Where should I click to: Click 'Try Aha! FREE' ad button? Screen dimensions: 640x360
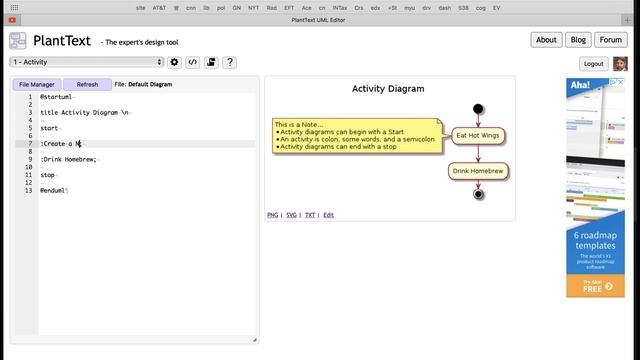[596, 286]
